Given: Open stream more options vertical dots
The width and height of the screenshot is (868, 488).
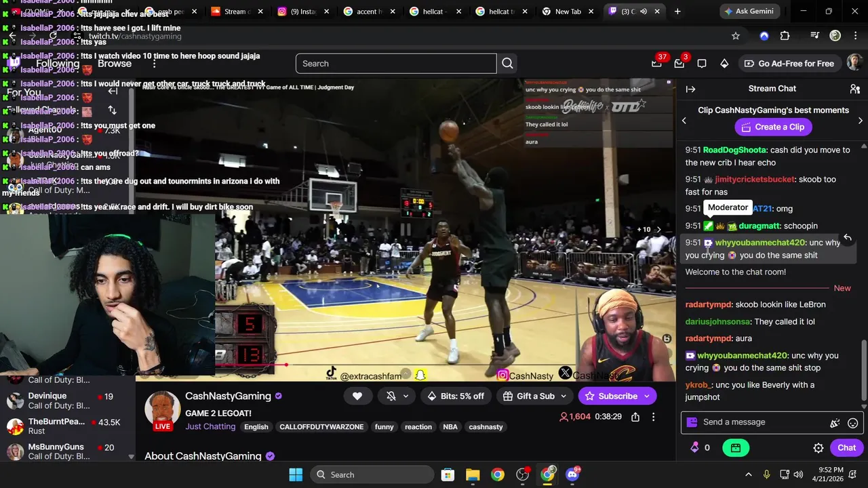Looking at the screenshot, I should point(654,417).
